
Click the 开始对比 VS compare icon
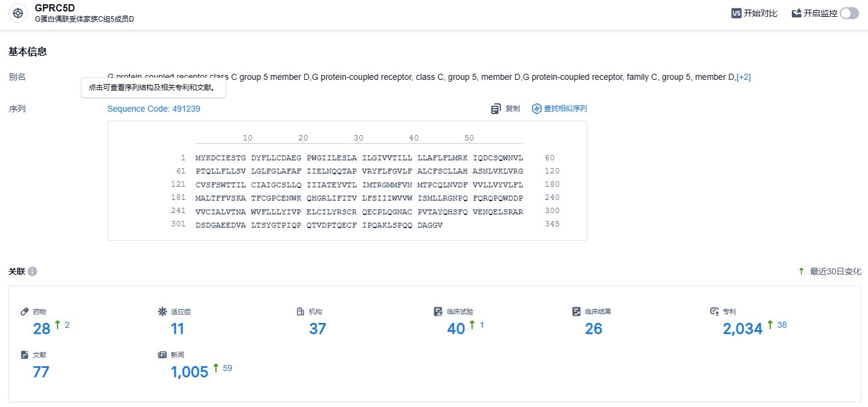click(x=736, y=13)
